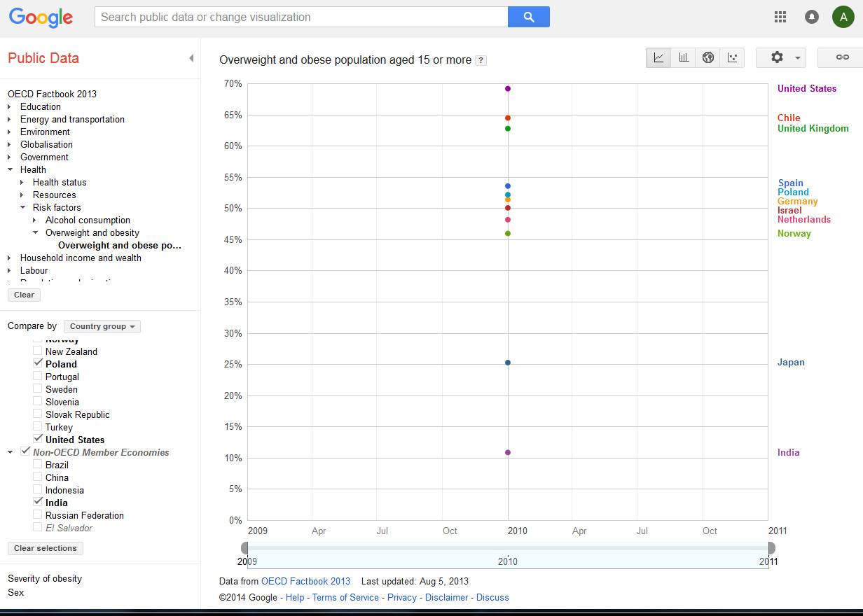Open the Terms of Service link
This screenshot has height=616, width=863.
pyautogui.click(x=345, y=597)
